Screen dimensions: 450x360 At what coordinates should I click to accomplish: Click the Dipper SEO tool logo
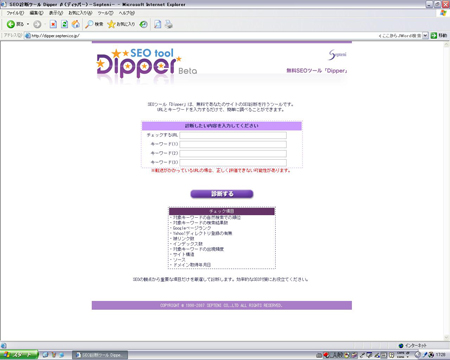point(147,64)
